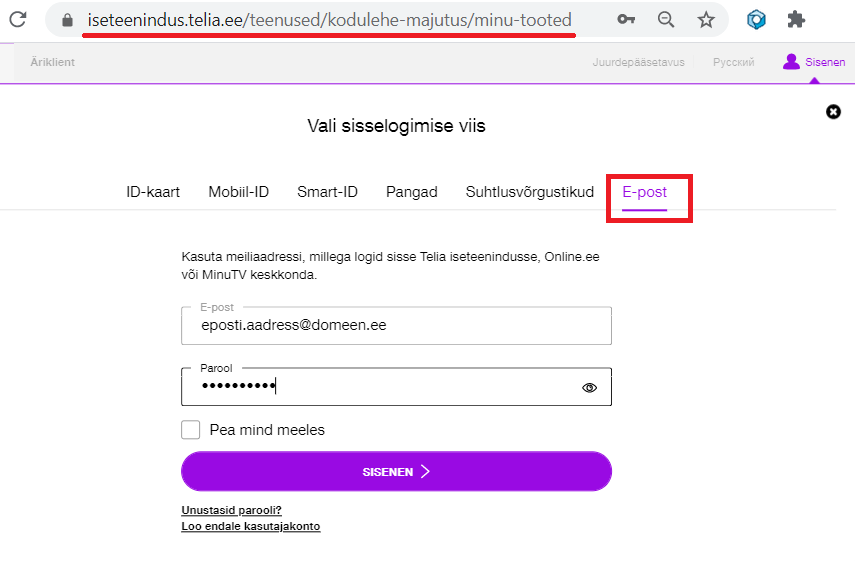View site security info via padlock icon
The height and width of the screenshot is (561, 855).
tap(67, 20)
